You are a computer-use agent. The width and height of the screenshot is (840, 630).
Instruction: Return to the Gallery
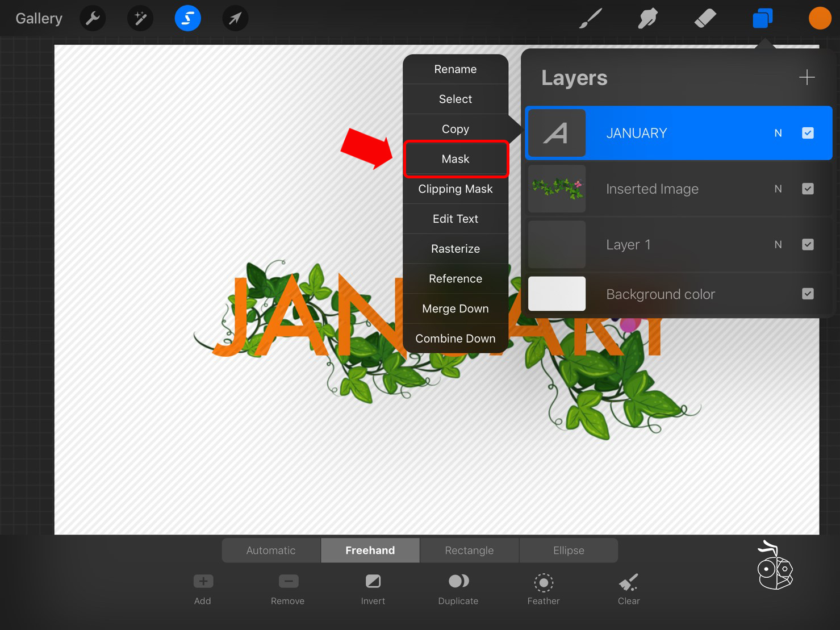[x=39, y=19]
